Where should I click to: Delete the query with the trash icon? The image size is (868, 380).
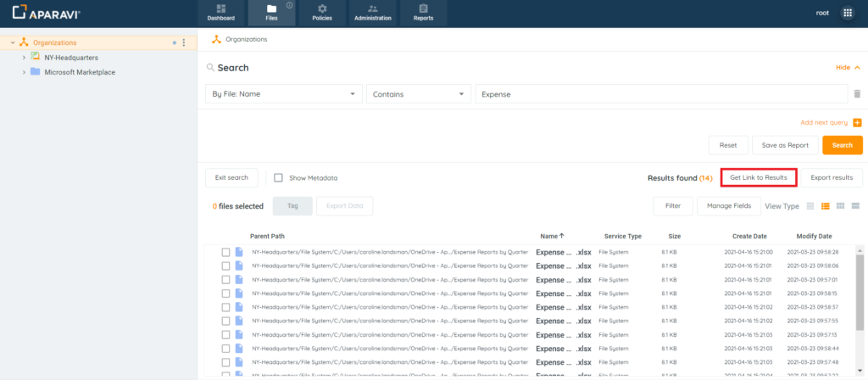857,94
